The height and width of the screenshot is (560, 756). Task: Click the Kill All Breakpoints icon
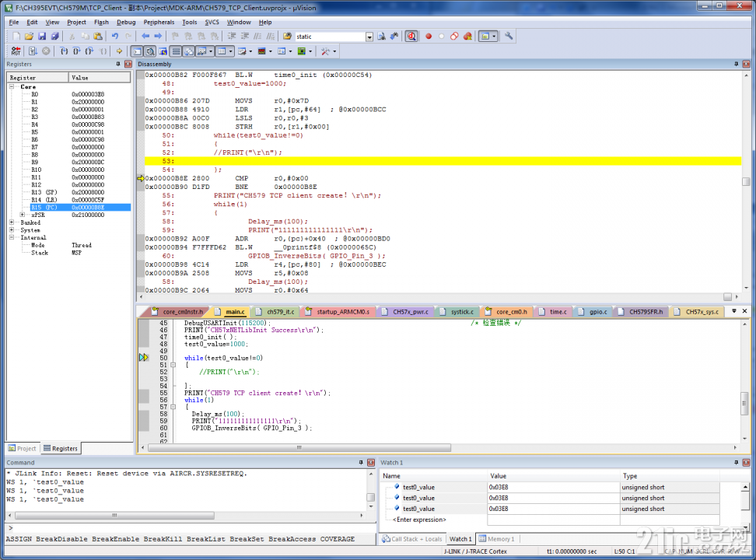pos(467,37)
